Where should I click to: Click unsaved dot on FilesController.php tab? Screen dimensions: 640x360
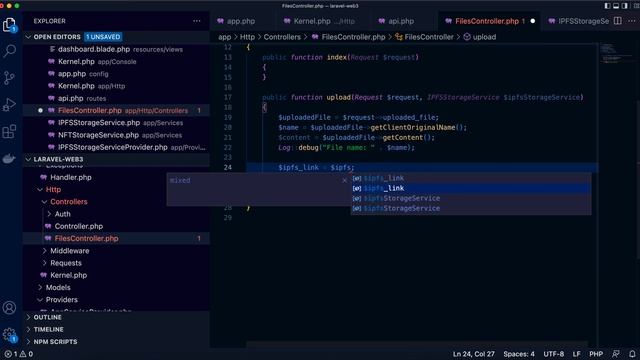point(533,21)
